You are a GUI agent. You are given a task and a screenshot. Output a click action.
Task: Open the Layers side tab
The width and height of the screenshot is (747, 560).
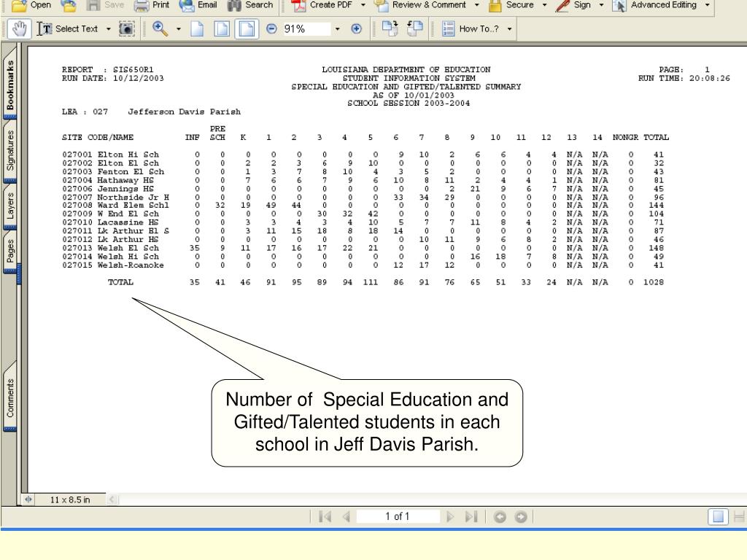(10, 206)
